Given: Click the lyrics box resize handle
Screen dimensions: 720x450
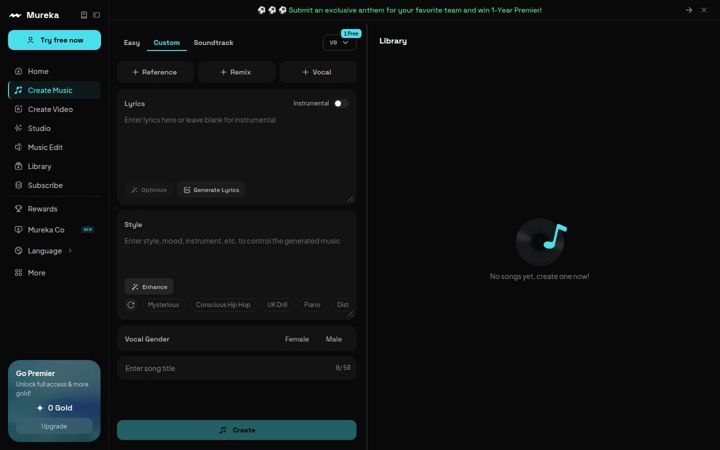Looking at the screenshot, I should click(350, 199).
